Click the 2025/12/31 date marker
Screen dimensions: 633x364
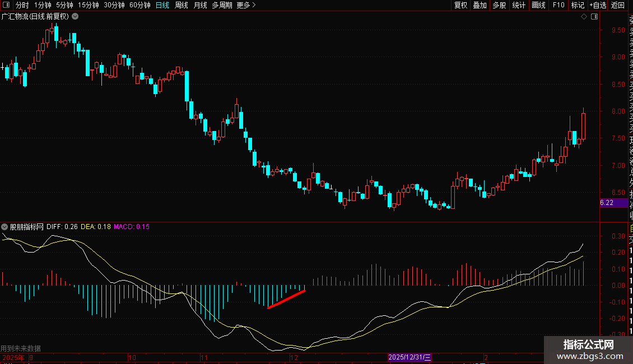point(410,357)
